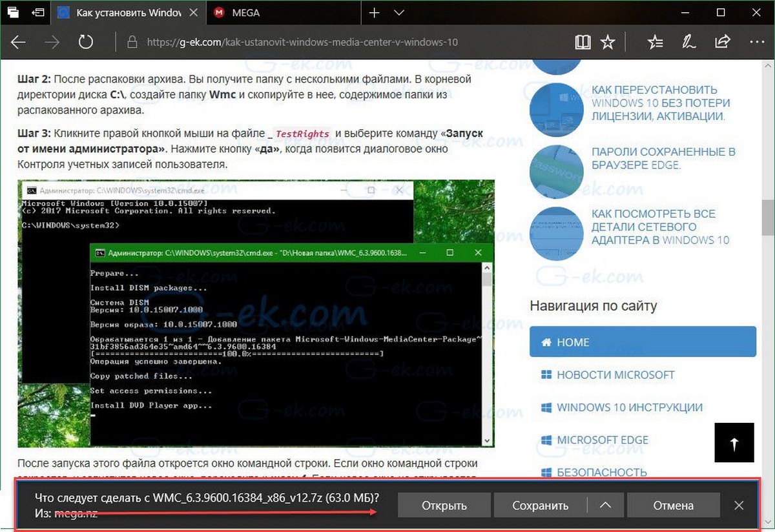Set tabs aside with the arrow-window icon
The height and width of the screenshot is (532, 775).
pyautogui.click(x=39, y=13)
